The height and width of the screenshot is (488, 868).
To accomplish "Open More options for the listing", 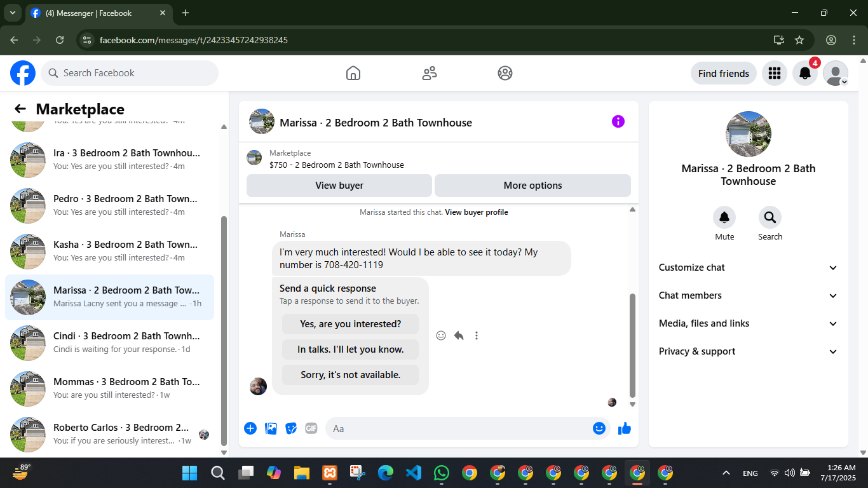I will (532, 186).
